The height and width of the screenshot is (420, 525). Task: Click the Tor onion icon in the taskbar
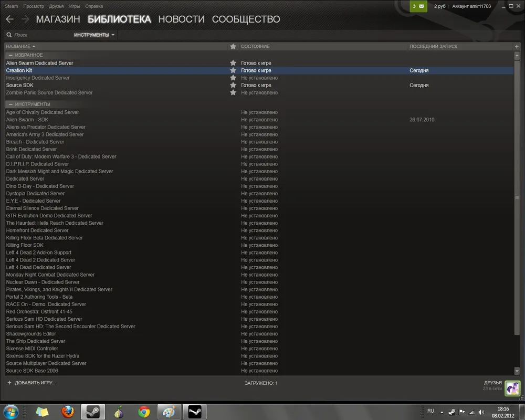119,412
